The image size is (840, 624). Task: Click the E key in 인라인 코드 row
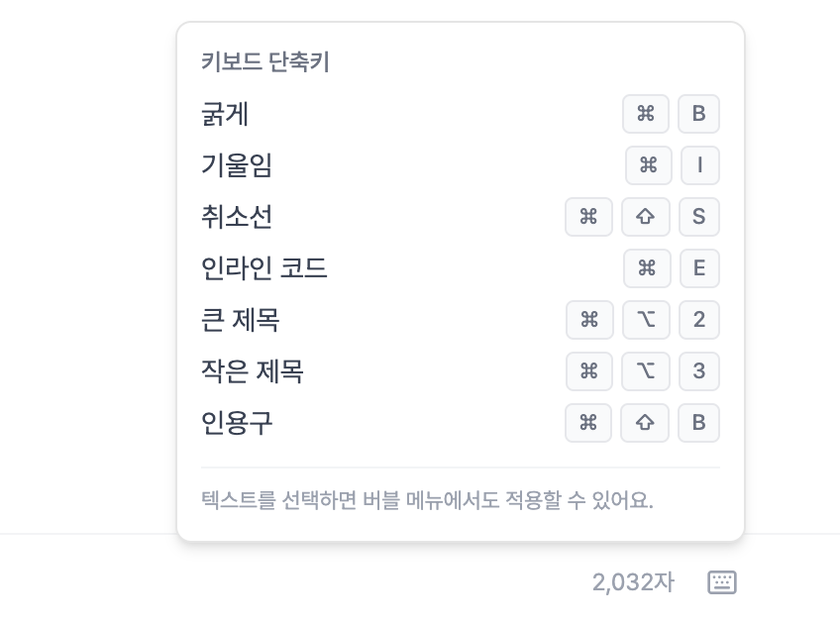click(699, 267)
